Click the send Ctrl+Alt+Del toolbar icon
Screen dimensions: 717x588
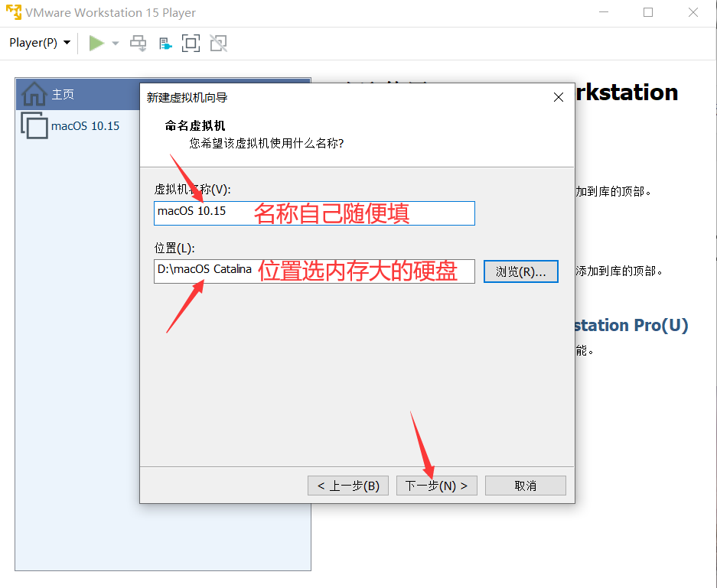(x=138, y=44)
